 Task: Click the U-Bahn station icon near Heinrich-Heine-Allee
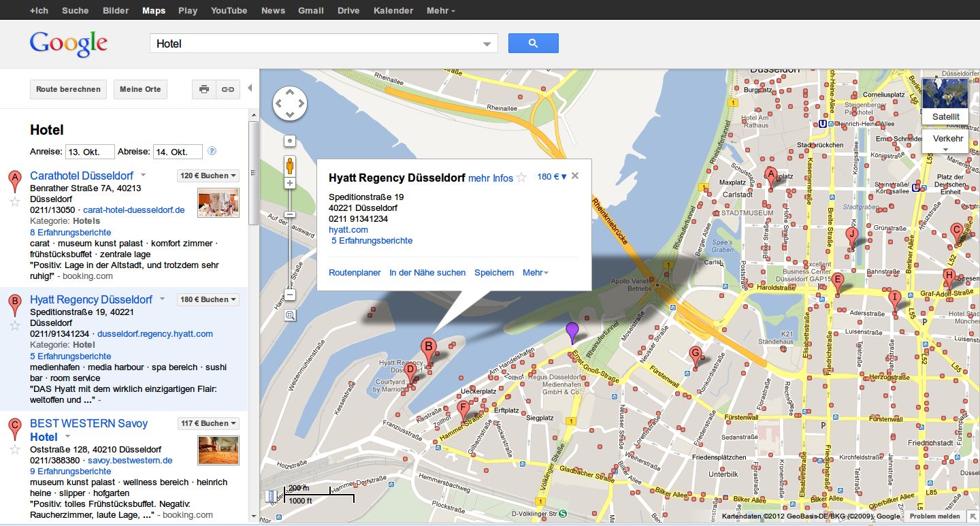pos(823,124)
